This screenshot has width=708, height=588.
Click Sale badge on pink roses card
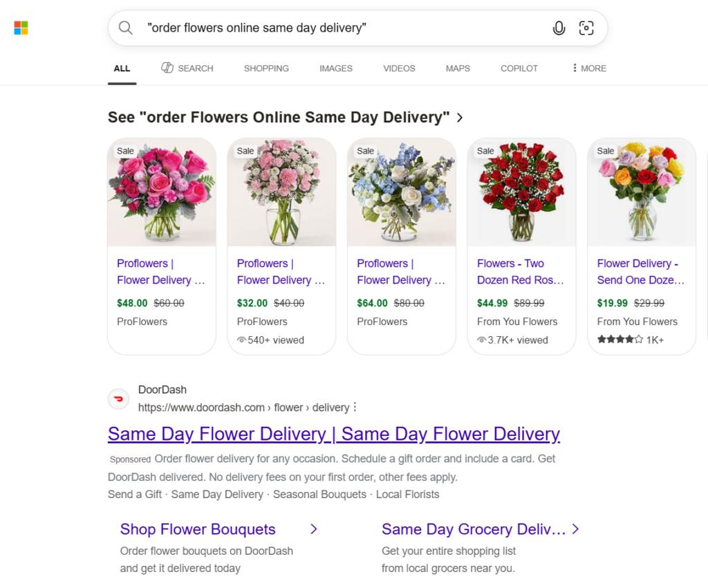[x=126, y=151]
